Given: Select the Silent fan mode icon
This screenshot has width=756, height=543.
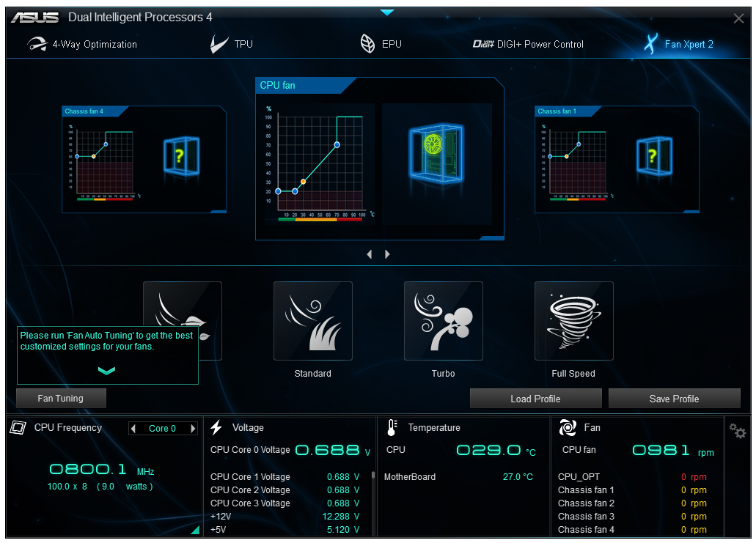Looking at the screenshot, I should [183, 305].
